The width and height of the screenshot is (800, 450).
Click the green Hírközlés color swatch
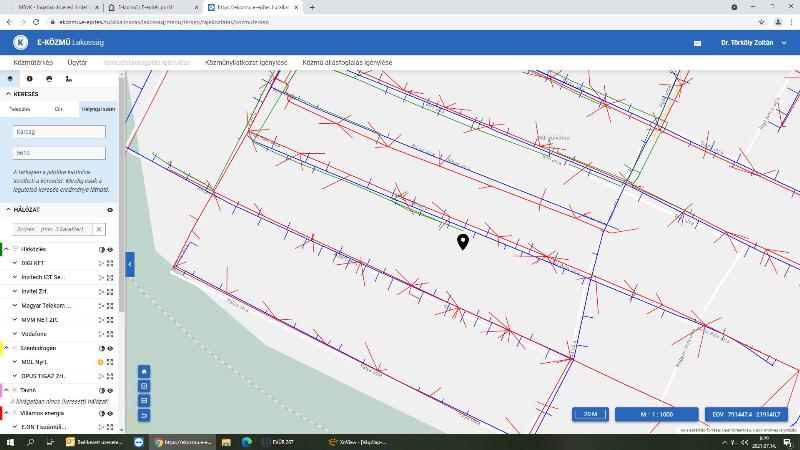click(x=1, y=249)
